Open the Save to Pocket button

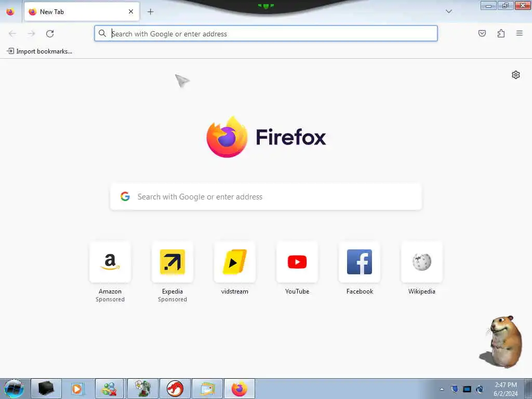pyautogui.click(x=482, y=33)
